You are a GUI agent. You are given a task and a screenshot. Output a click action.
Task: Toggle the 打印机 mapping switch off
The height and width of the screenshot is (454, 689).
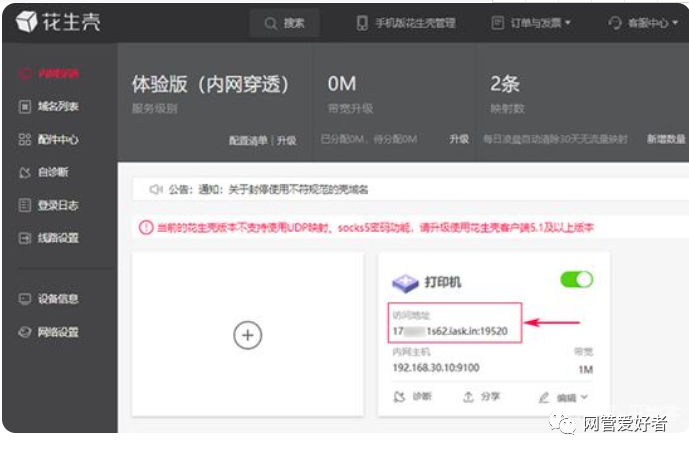pyautogui.click(x=577, y=280)
